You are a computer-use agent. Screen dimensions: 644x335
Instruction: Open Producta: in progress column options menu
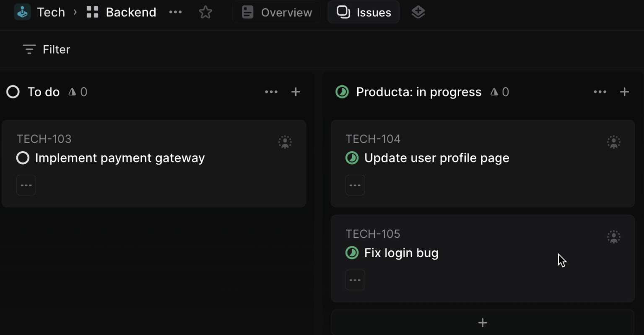(600, 92)
